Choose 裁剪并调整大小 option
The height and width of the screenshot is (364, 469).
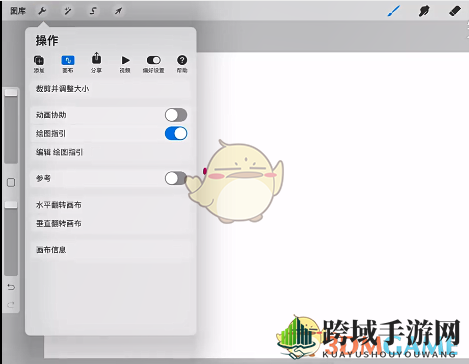click(x=110, y=89)
